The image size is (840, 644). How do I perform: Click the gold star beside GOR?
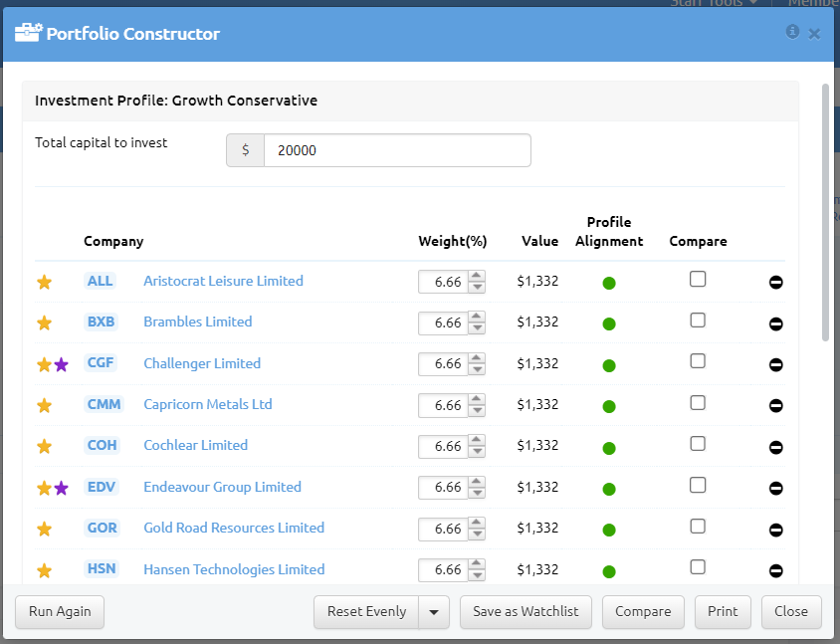(x=44, y=529)
